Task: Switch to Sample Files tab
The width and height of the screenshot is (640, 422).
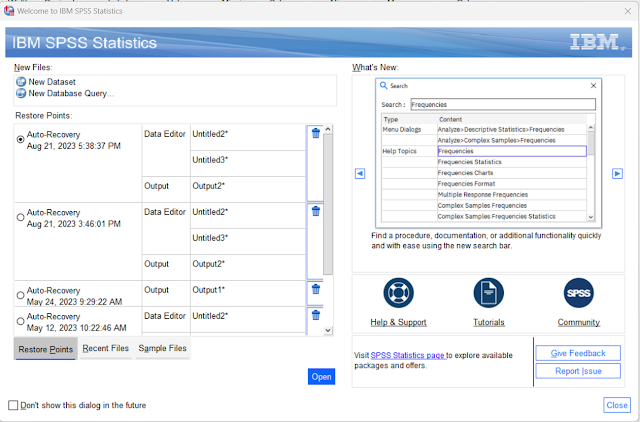Action: point(162,348)
